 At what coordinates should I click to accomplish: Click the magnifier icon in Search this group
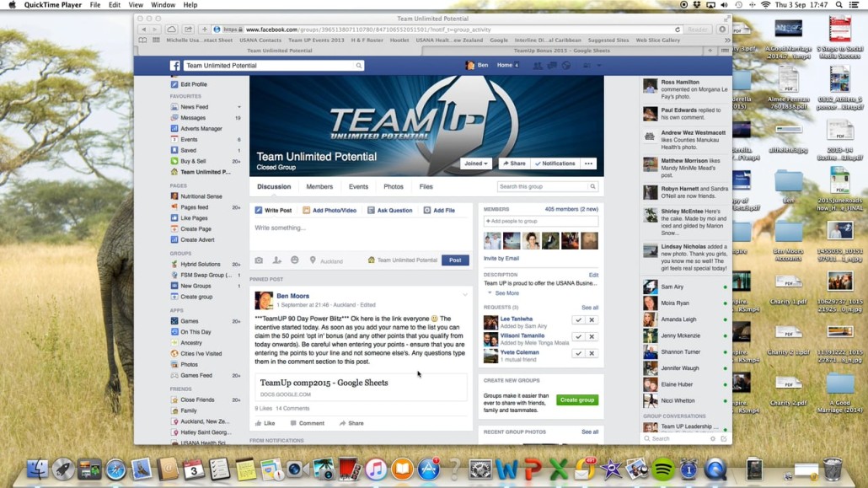[x=592, y=186]
